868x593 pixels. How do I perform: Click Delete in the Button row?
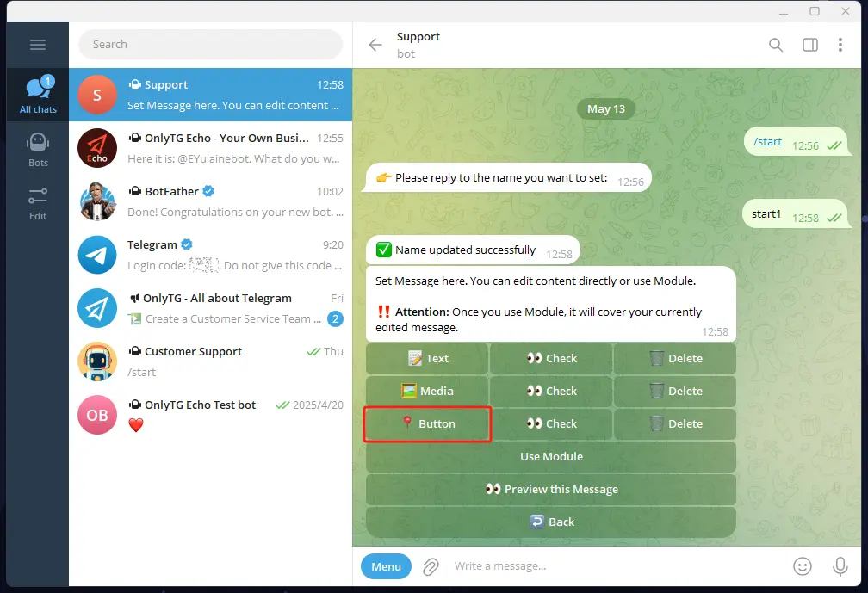(675, 423)
